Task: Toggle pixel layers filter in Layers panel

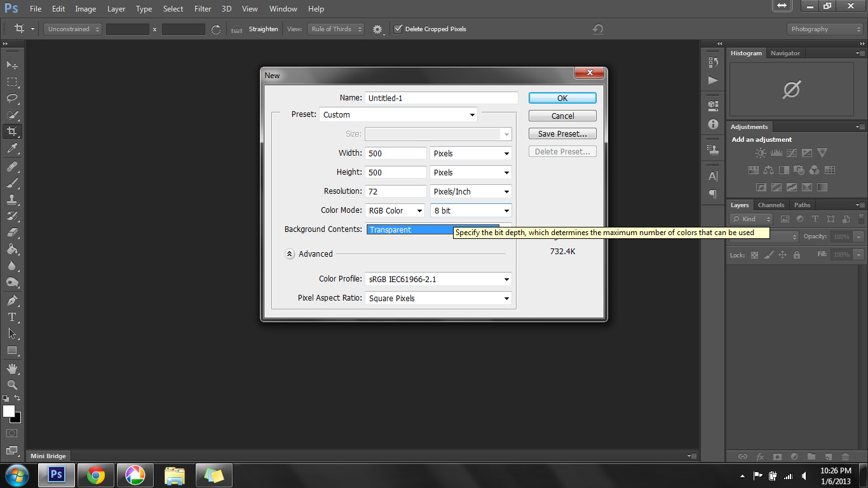Action: click(785, 219)
